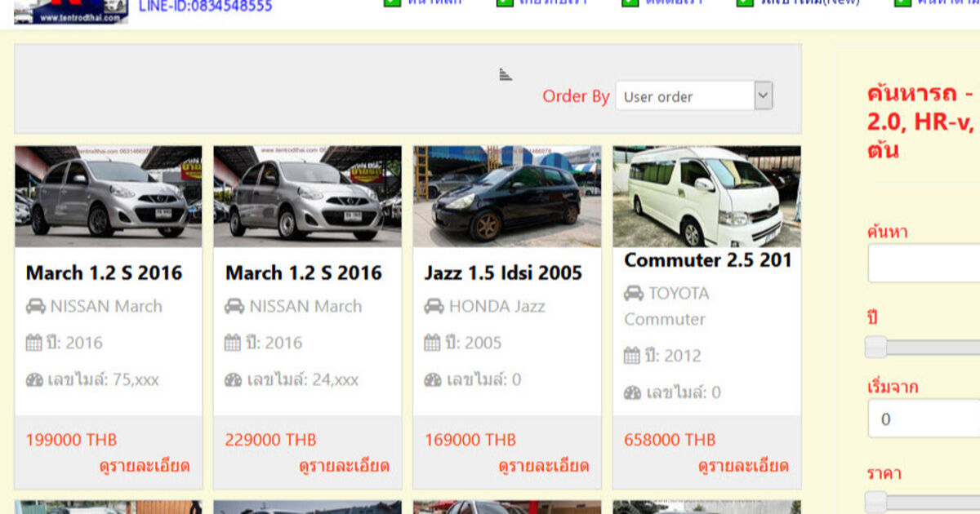Open the black Honda Jazz photo
980x514 pixels.
(x=507, y=197)
